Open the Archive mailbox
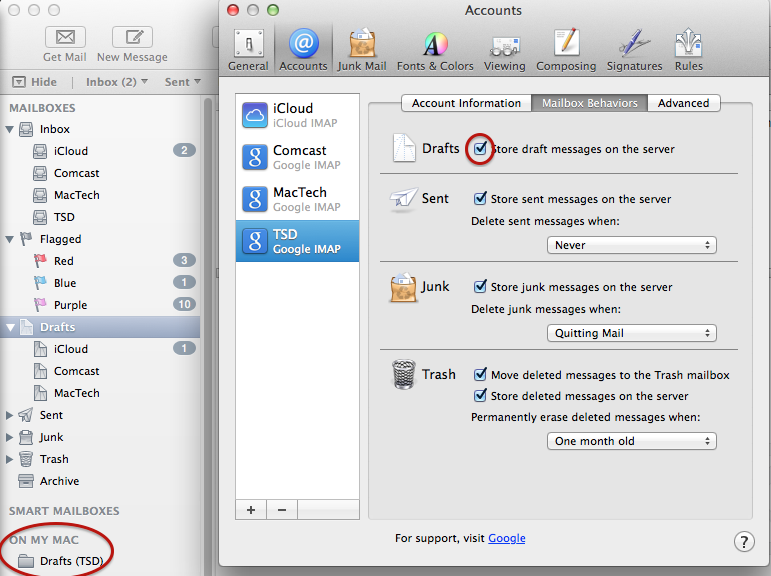771x576 pixels. point(100,481)
